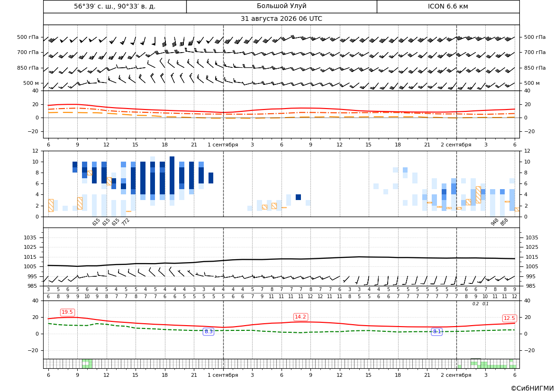Click the date title 31 августа 2026 06 UTC
The image size is (554, 392).
(x=281, y=19)
